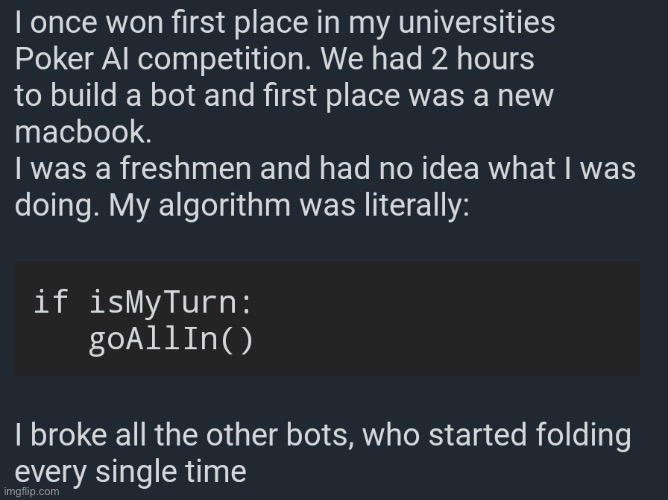Click the phrase "I broke all the other bots"
668x500 pixels.
coord(182,437)
